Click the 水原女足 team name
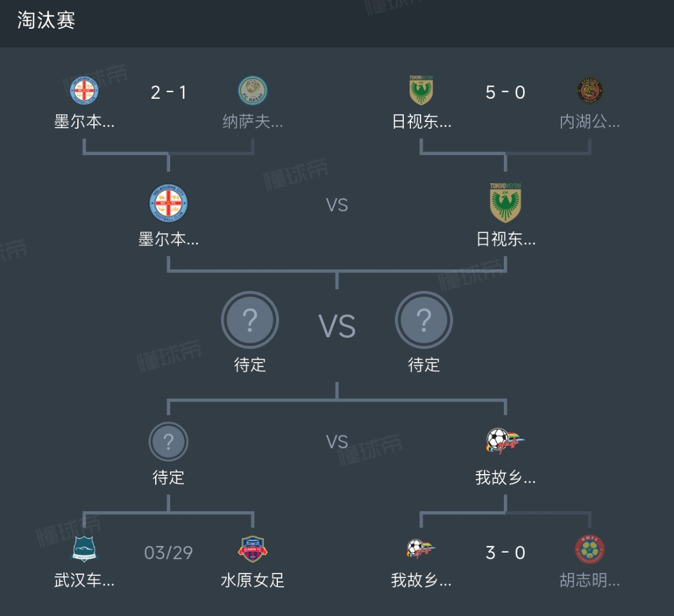Screen dimensions: 674x616 (x=253, y=581)
